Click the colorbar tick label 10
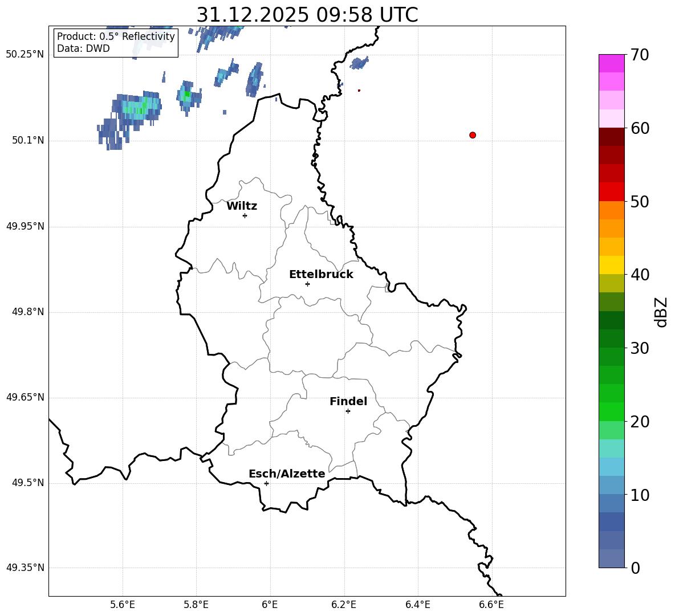The height and width of the screenshot is (616, 675). [640, 495]
